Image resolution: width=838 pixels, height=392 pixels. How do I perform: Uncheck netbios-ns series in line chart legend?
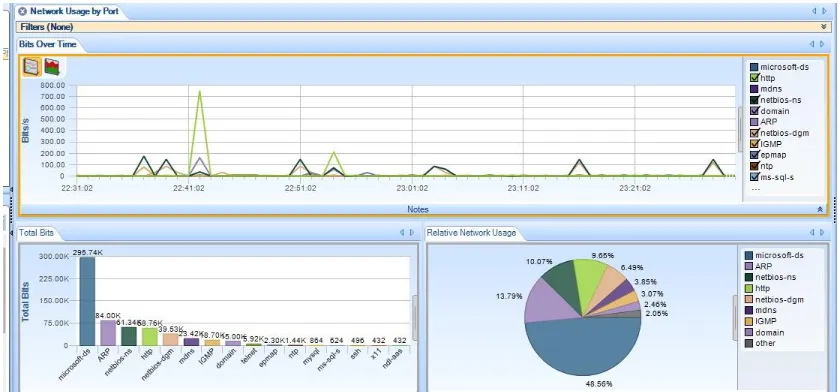pyautogui.click(x=754, y=100)
